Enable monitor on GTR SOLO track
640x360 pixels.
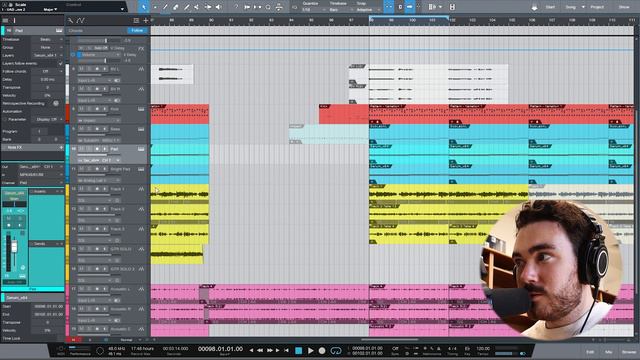tap(104, 249)
